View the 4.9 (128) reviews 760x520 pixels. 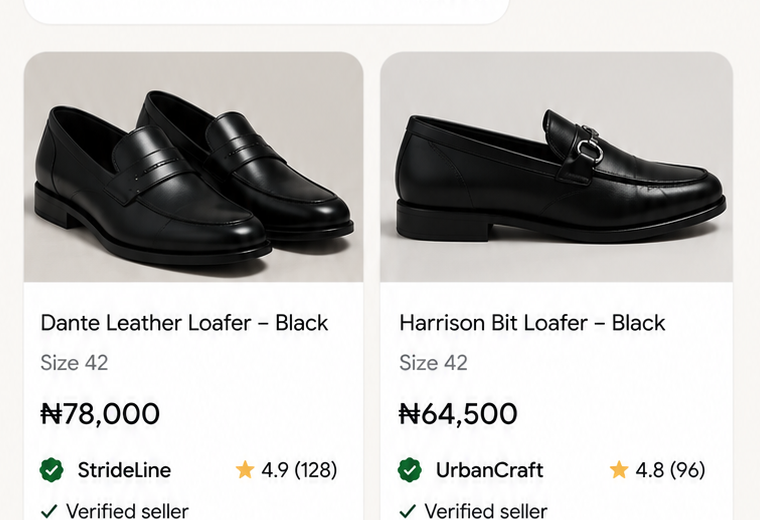click(299, 470)
